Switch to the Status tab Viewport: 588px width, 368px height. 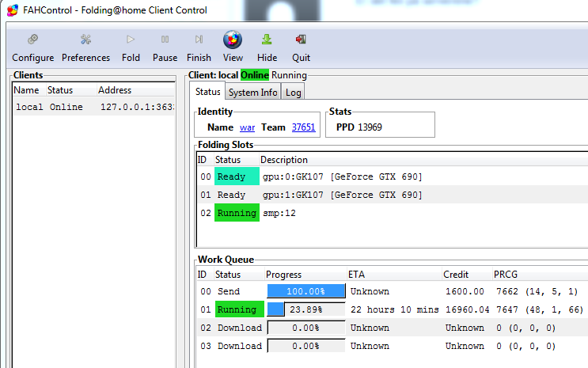pos(208,92)
